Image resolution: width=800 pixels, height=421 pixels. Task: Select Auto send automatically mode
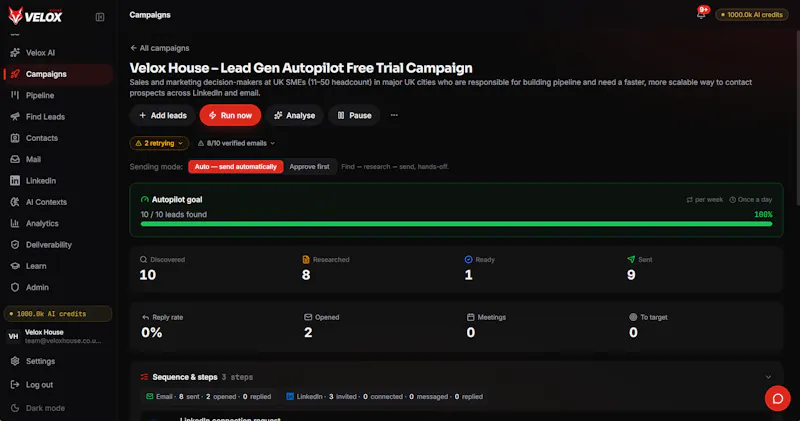click(x=236, y=167)
